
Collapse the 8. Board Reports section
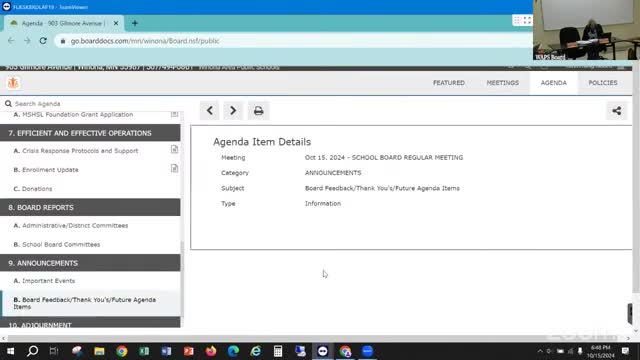point(90,207)
